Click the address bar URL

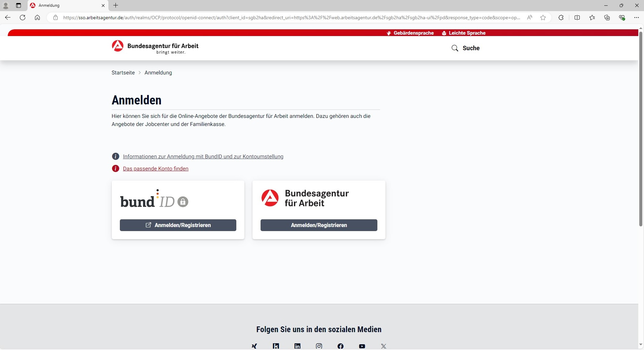(291, 18)
